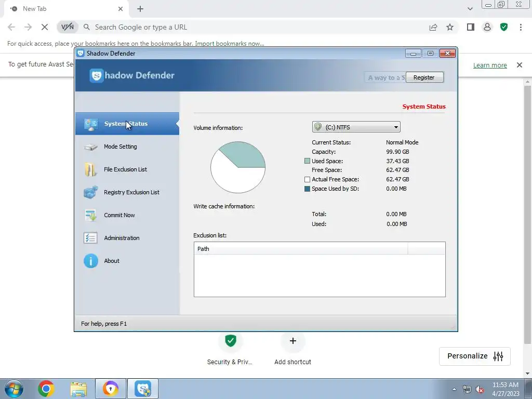Image resolution: width=532 pixels, height=399 pixels.
Task: Open the Administration section
Action: click(122, 238)
